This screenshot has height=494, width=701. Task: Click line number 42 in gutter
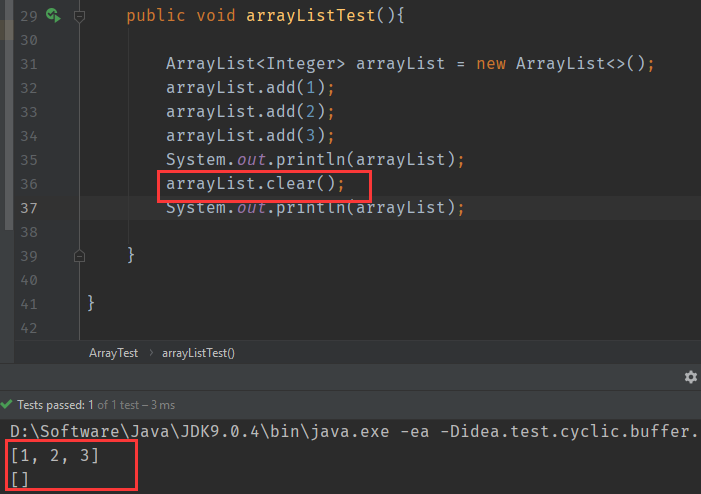pos(29,329)
